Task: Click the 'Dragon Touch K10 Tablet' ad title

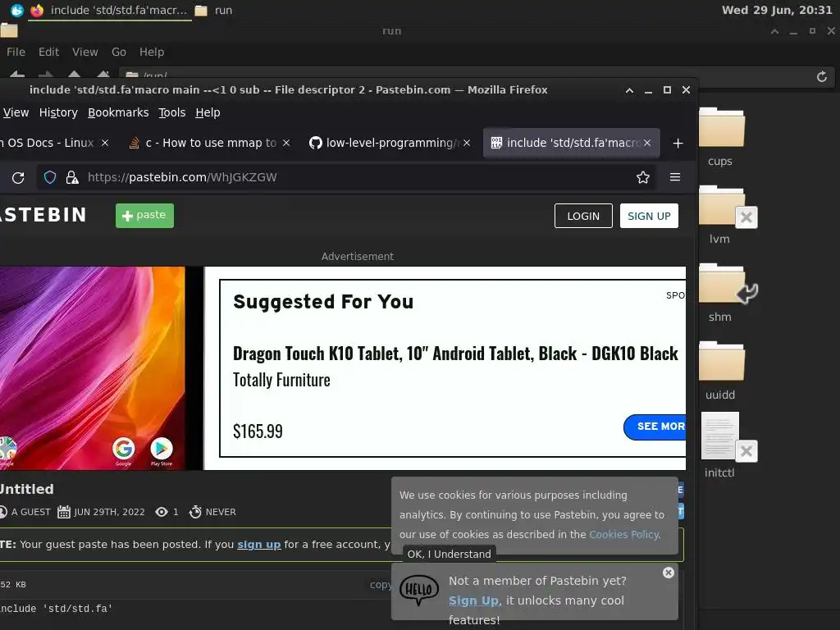Action: 455,354
